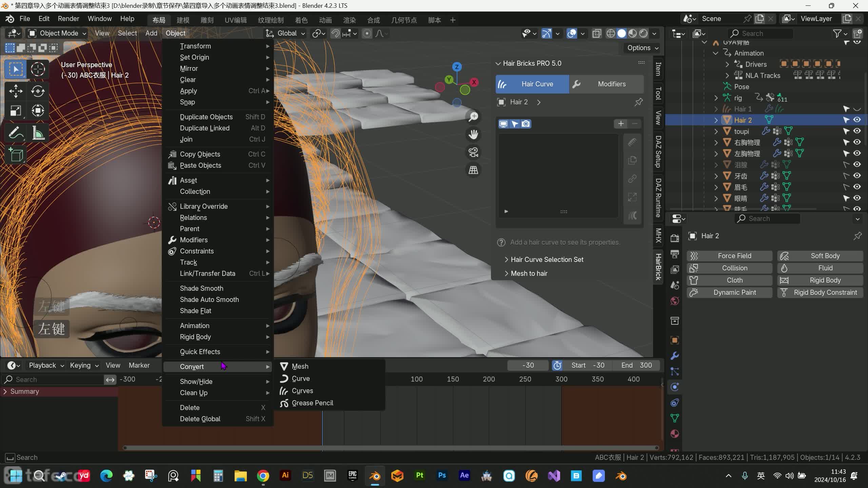Expand the Drivers tree item
This screenshot has width=868, height=488.
pyautogui.click(x=727, y=64)
